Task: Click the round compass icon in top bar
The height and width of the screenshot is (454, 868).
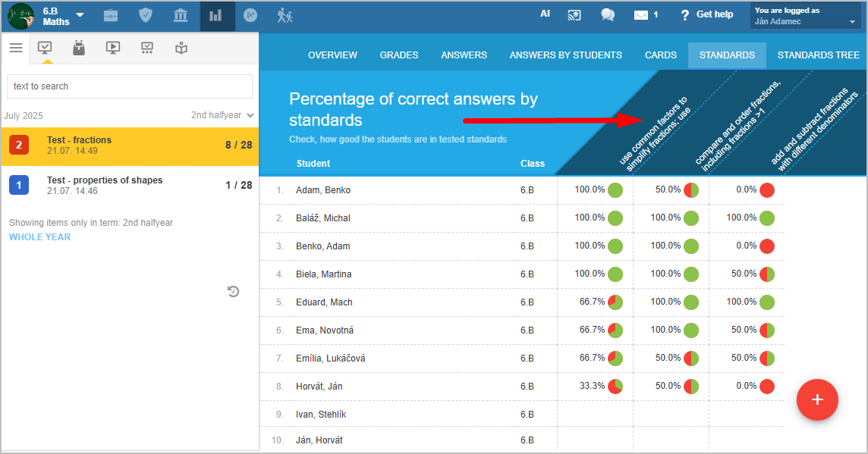Action: click(250, 15)
